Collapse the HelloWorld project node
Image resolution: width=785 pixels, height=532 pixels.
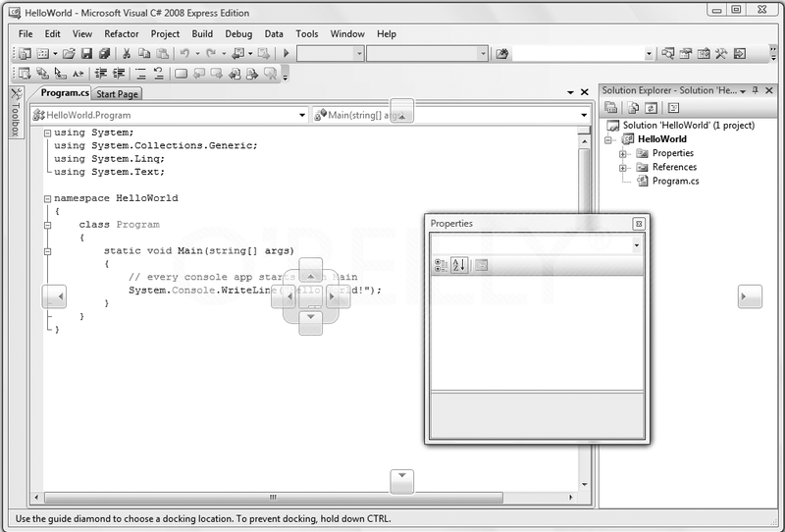point(607,139)
